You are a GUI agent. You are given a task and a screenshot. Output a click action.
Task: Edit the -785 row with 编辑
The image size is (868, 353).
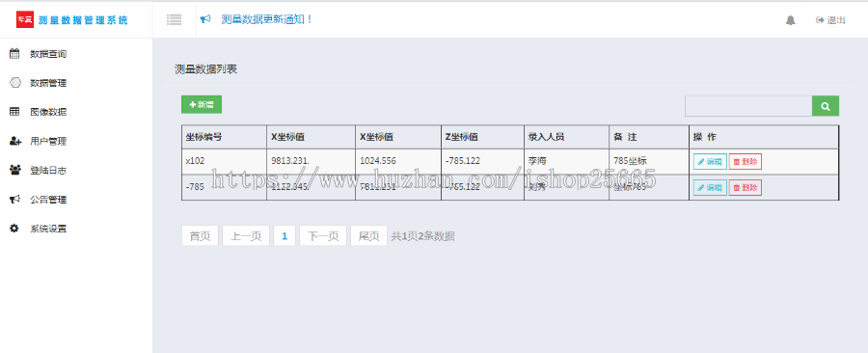(x=710, y=187)
